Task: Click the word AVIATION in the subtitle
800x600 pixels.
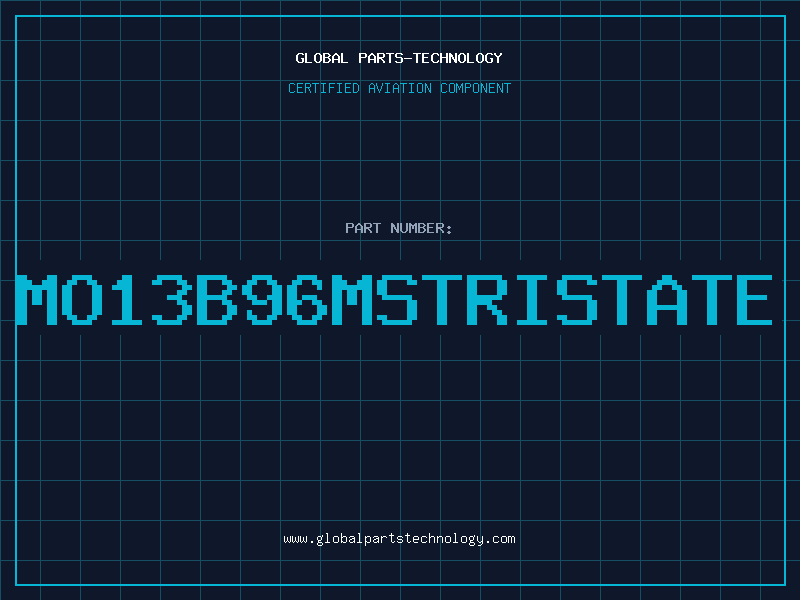Action: point(400,88)
